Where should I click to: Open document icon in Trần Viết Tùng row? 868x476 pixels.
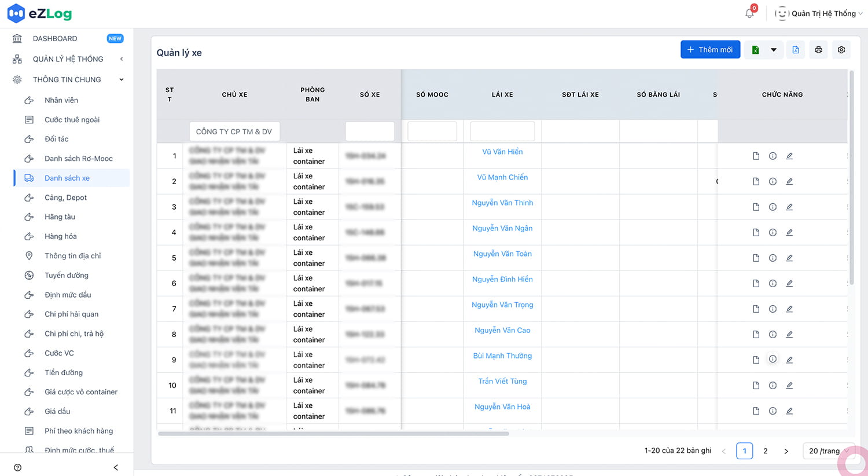click(x=756, y=385)
